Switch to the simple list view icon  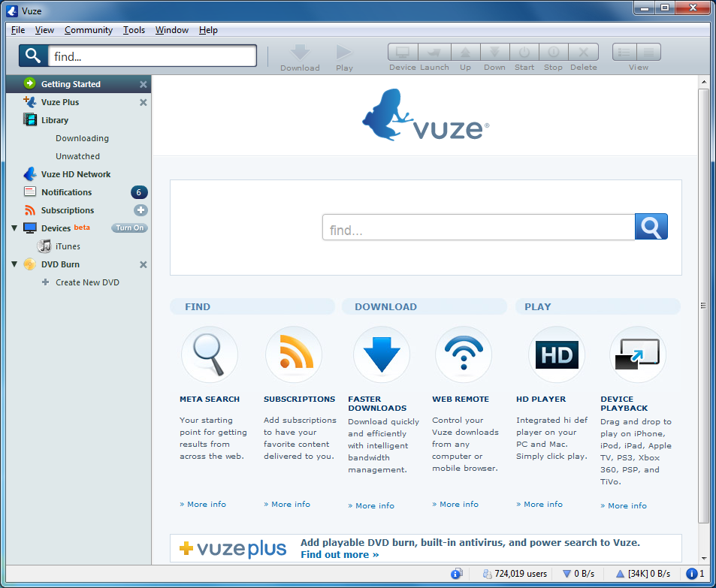[x=624, y=52]
